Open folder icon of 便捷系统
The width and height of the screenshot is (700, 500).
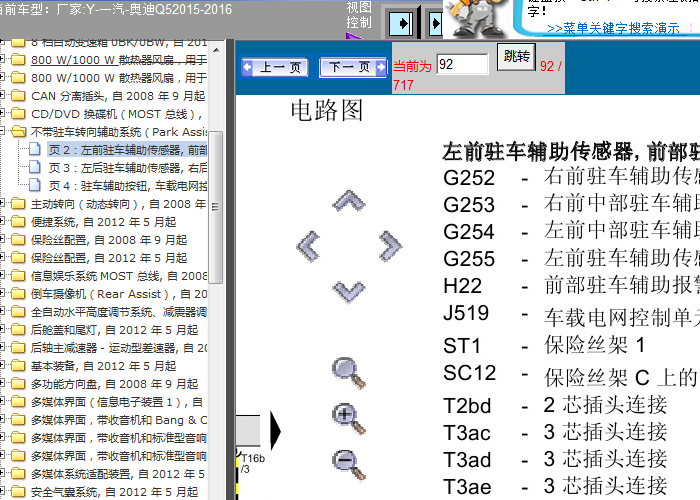point(18,221)
